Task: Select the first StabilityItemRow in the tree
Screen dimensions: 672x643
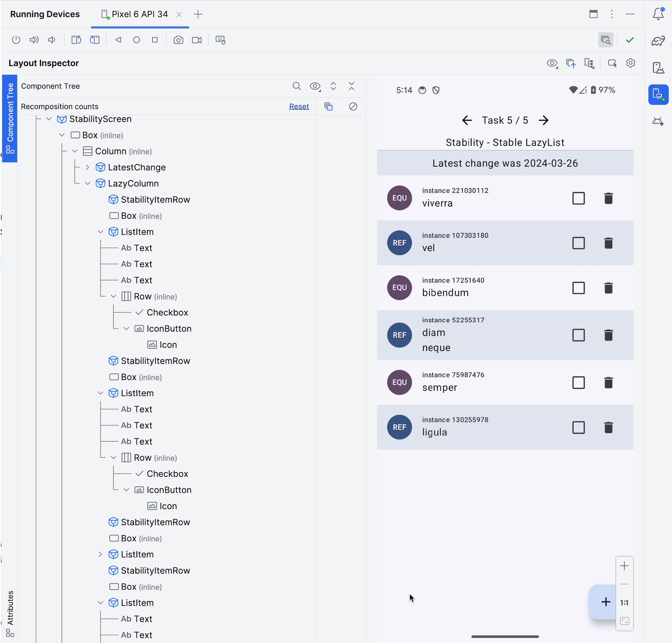Action: [x=155, y=200]
